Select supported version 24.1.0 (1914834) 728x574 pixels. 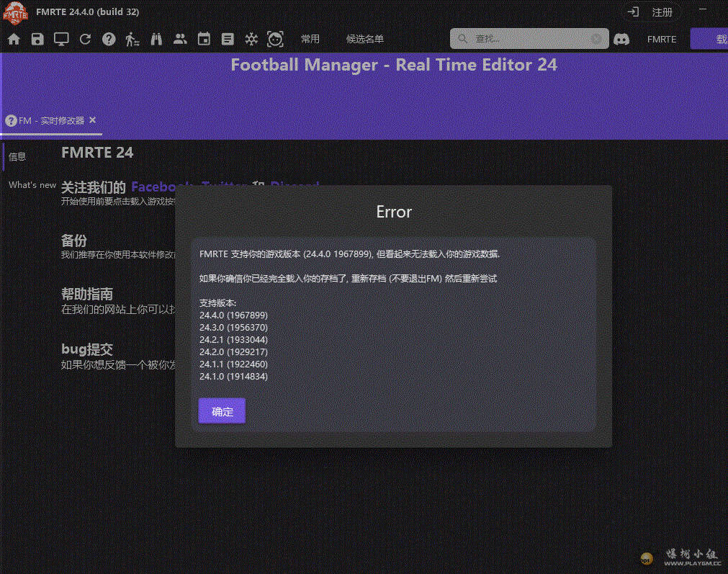coord(233,376)
